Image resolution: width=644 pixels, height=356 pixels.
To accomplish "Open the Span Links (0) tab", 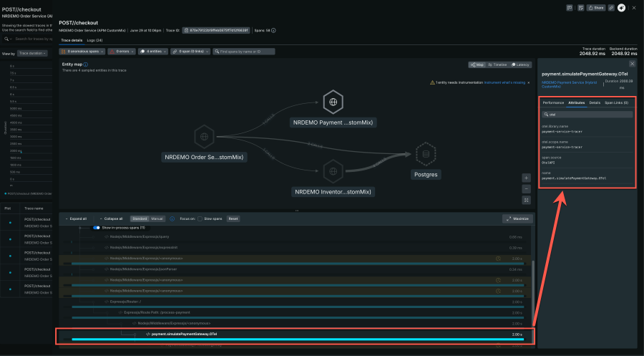I will click(x=616, y=102).
